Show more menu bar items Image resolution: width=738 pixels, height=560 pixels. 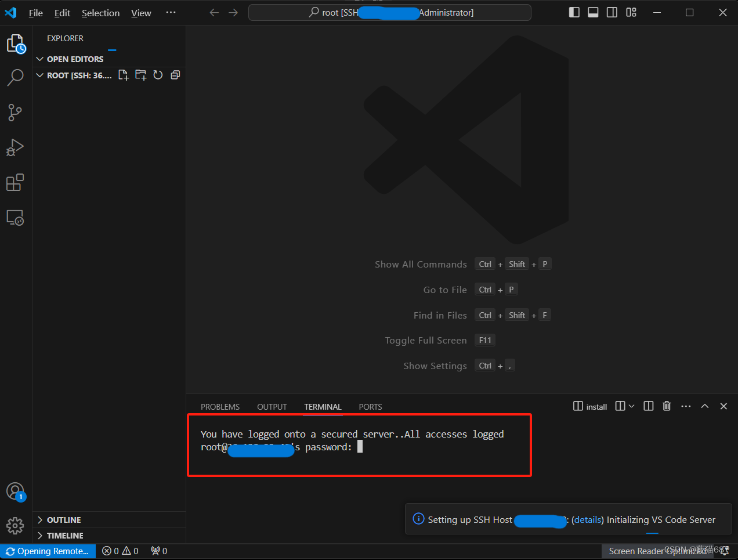pos(171,12)
